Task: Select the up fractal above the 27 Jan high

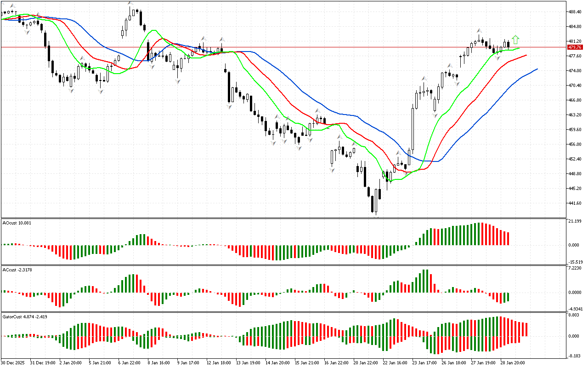Action: point(479,30)
